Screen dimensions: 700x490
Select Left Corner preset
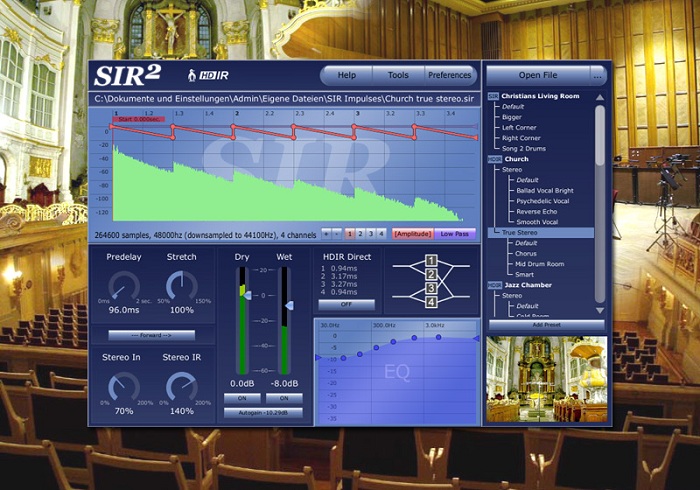pyautogui.click(x=519, y=127)
